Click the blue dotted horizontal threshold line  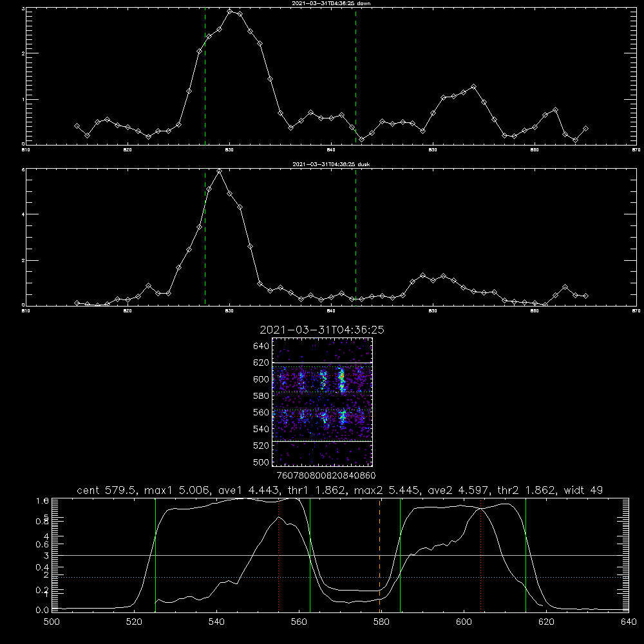point(340,577)
